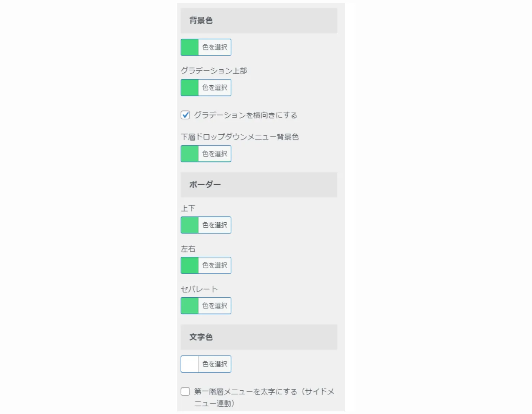Open the 左右 border color swatch
The image size is (532, 414).
[x=189, y=265]
